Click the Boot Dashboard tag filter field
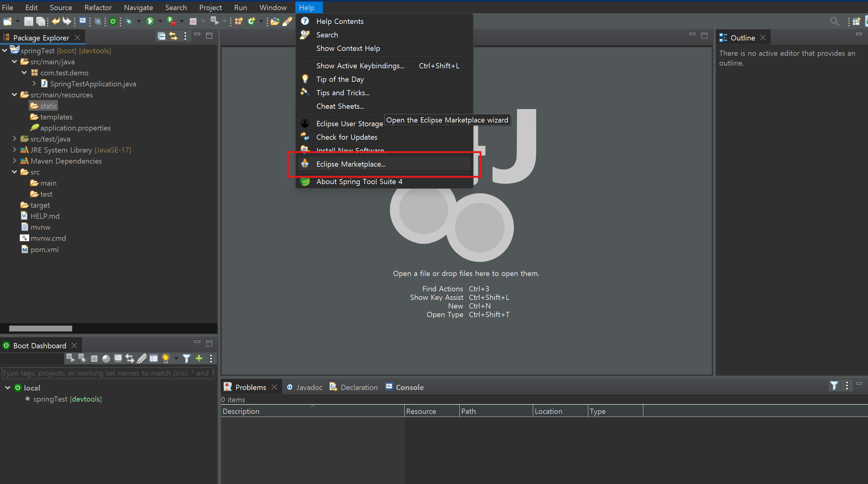The image size is (868, 484). [108, 373]
